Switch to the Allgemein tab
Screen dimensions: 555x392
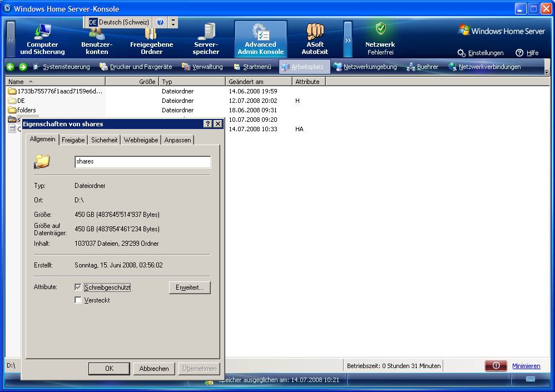coord(42,139)
